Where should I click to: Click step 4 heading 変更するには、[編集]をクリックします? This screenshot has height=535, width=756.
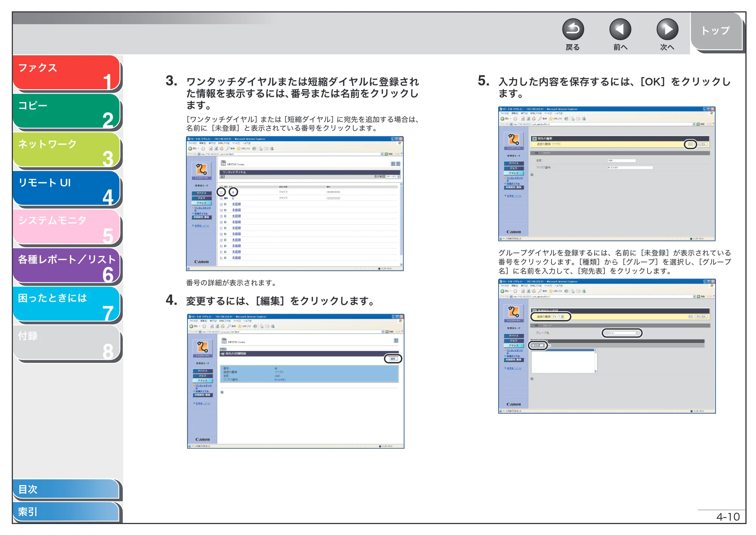coord(280,301)
